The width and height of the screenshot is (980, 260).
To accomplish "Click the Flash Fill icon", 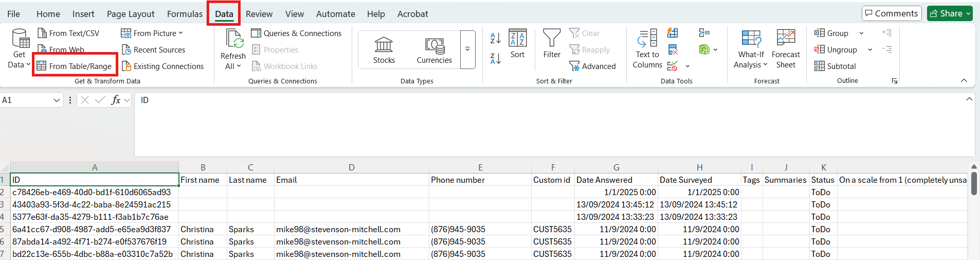I will [672, 33].
